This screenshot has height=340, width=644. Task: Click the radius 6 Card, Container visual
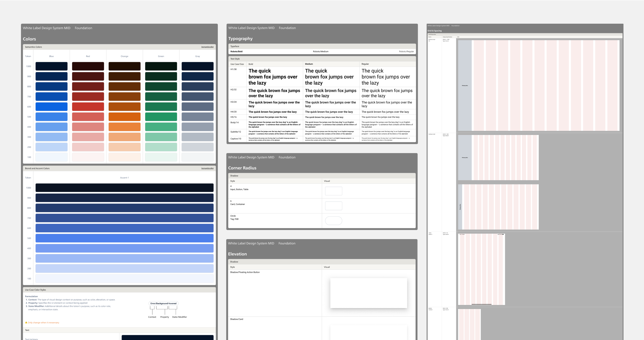(333, 206)
